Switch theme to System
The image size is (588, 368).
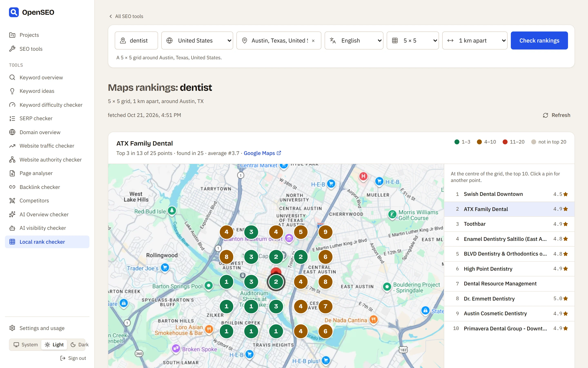pos(26,345)
